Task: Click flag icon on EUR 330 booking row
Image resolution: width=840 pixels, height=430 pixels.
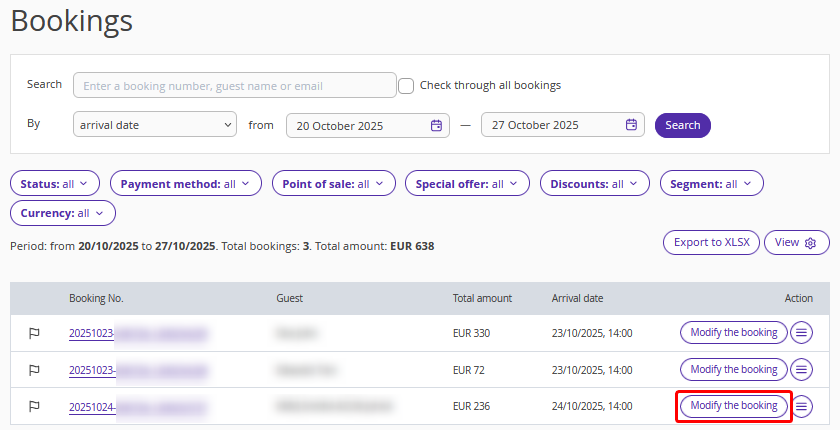Action: click(34, 333)
